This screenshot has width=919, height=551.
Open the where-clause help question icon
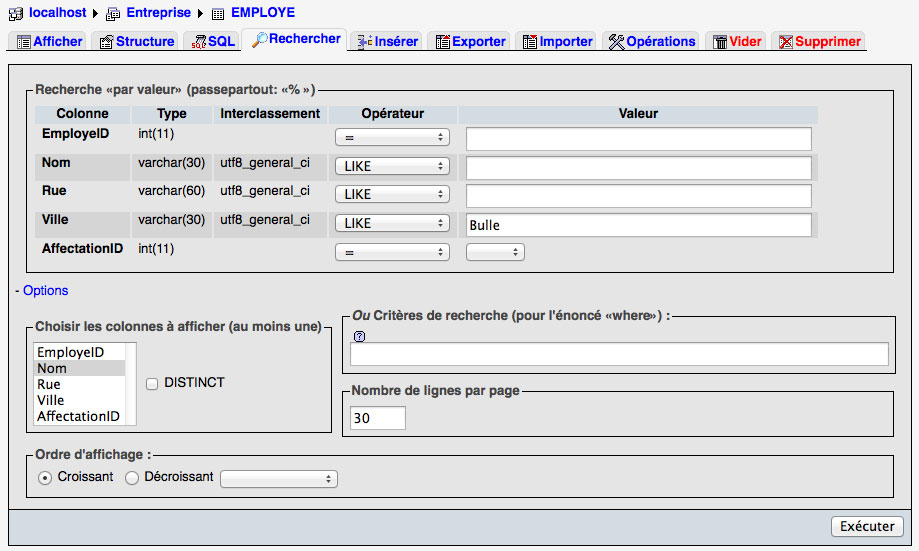[x=360, y=336]
